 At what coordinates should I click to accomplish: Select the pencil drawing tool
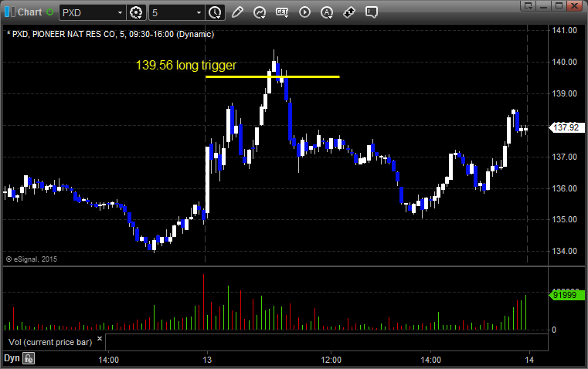pyautogui.click(x=237, y=12)
